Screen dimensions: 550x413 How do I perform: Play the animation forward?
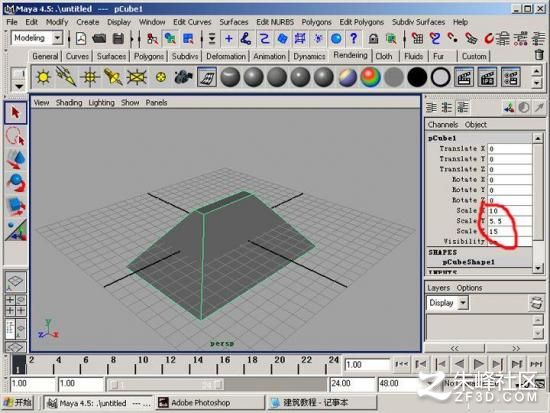pyautogui.click(x=478, y=364)
